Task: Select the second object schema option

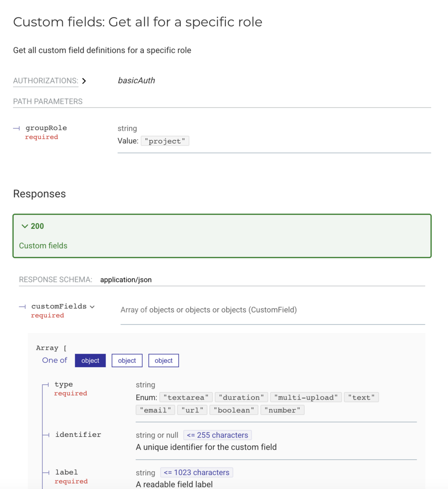Action: (x=127, y=361)
